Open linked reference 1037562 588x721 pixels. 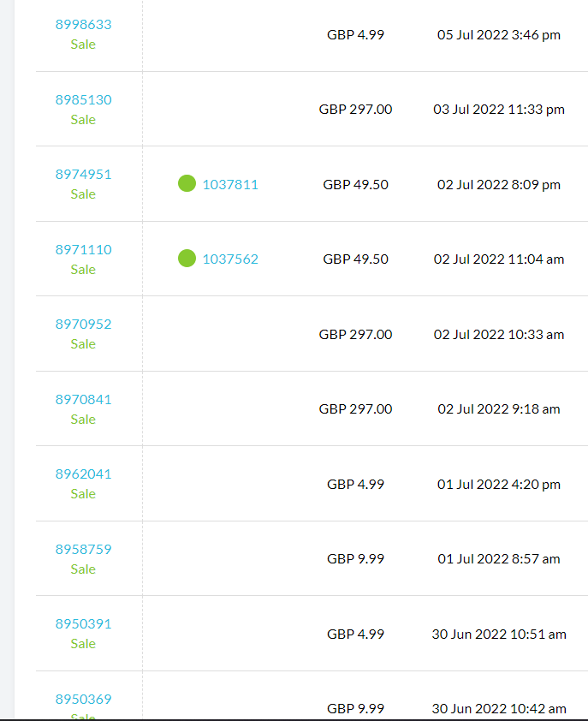230,259
